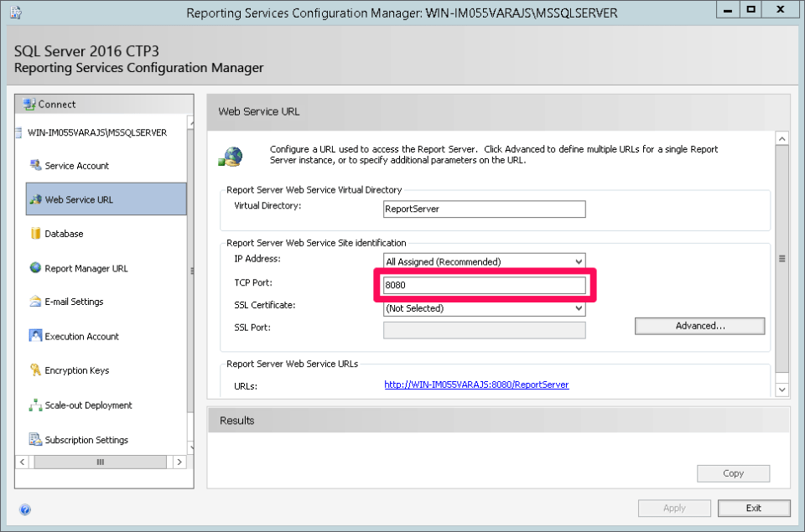The width and height of the screenshot is (805, 532).
Task: Open the Scale-out Deployment page
Action: click(x=88, y=405)
